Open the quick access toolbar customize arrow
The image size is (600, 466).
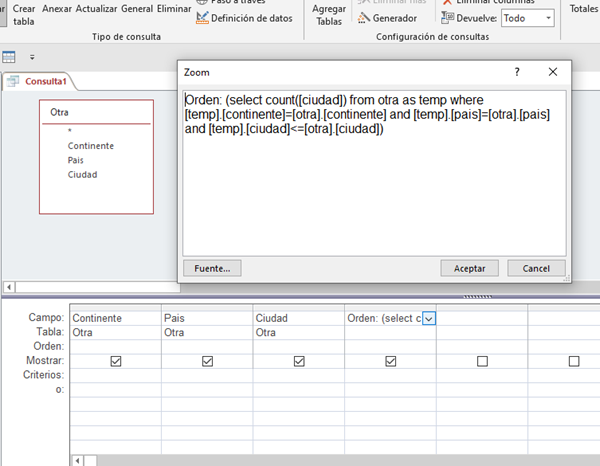pyautogui.click(x=32, y=58)
